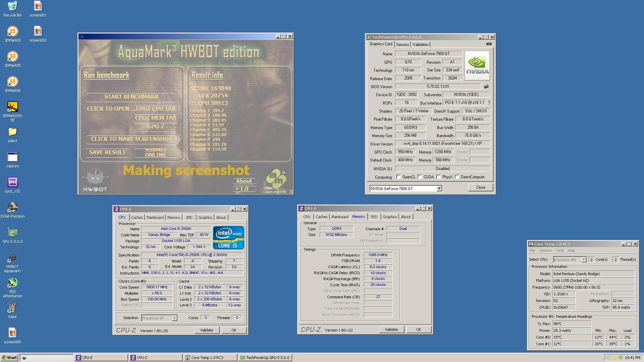Click the taskbar clock showing 10:41 PM

pos(633,358)
